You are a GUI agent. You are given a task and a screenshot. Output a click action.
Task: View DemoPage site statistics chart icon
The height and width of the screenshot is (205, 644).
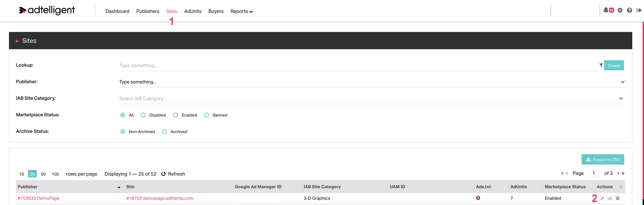610,198
